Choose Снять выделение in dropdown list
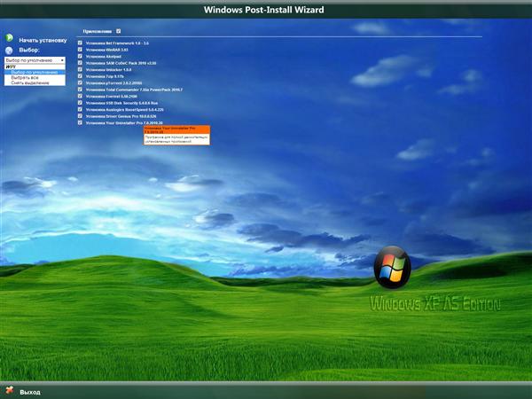The width and height of the screenshot is (532, 399). (35, 82)
